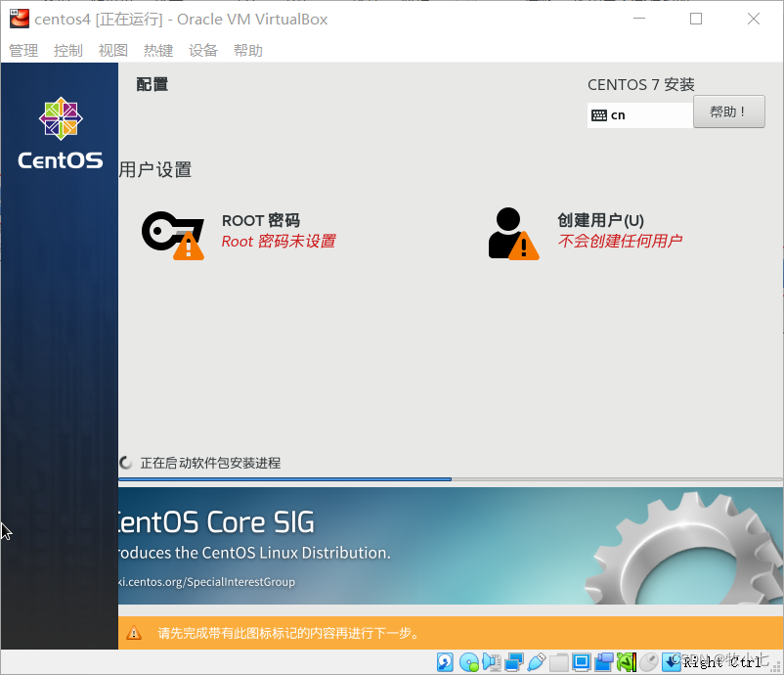Click the ROOT 密码 label
784x675 pixels.
260,220
